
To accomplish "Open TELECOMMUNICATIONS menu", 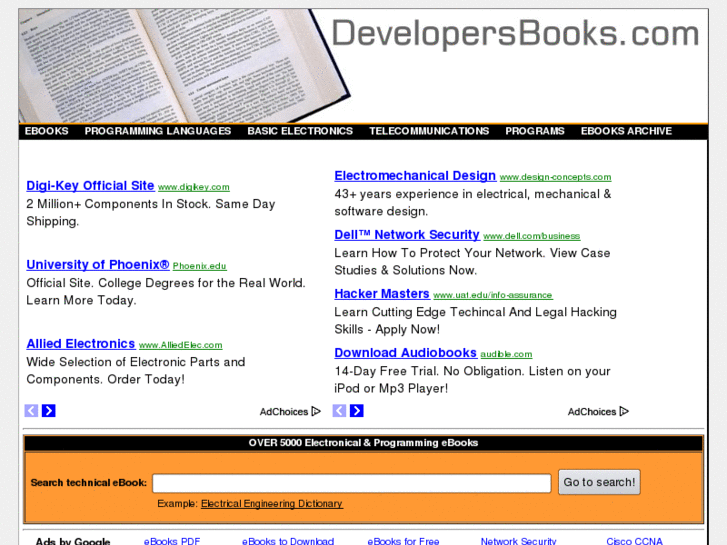I will (x=429, y=131).
